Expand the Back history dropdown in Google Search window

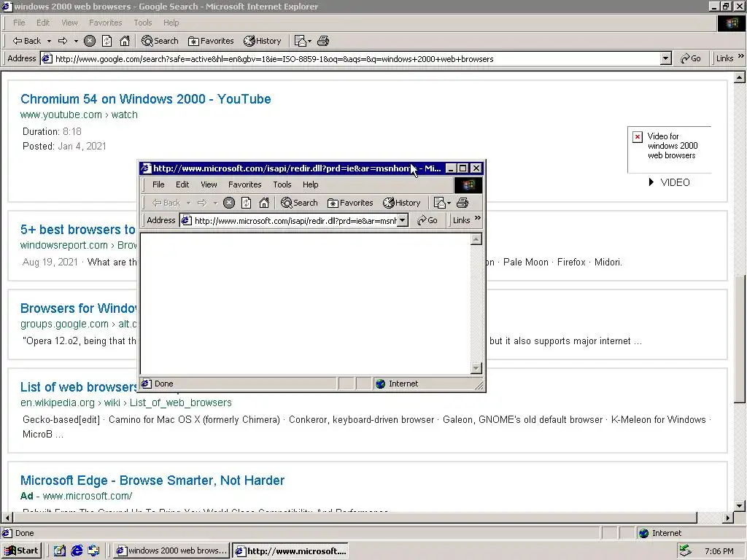[49, 41]
